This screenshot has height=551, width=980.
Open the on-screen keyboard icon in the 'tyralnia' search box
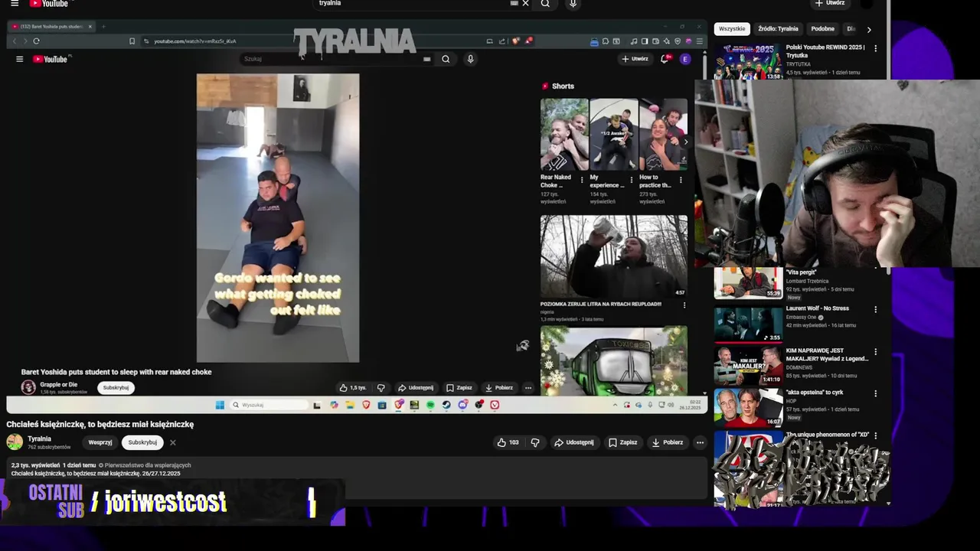514,4
